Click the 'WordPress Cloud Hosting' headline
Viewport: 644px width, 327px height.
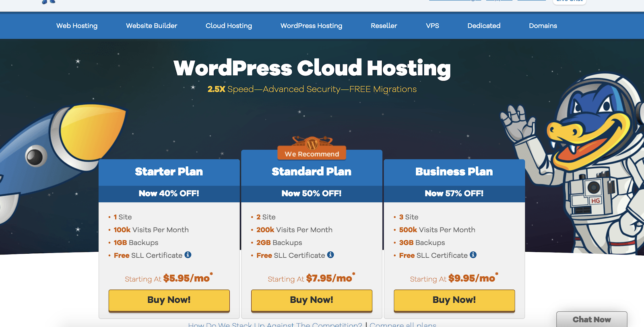(312, 68)
